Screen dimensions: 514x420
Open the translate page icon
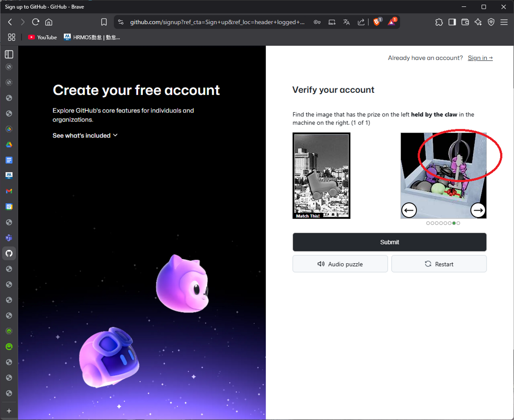346,22
